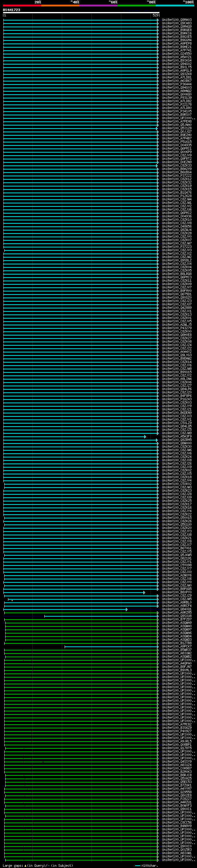Select the UniRef100_Q94G02 label
Image resolution: width=197 pixels, height=868 pixels.
(x=177, y=64)
